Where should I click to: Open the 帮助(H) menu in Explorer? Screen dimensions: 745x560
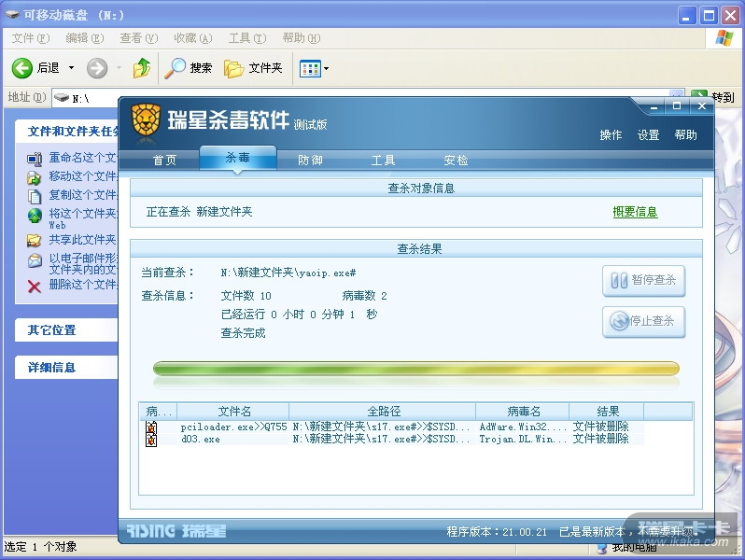tap(302, 38)
